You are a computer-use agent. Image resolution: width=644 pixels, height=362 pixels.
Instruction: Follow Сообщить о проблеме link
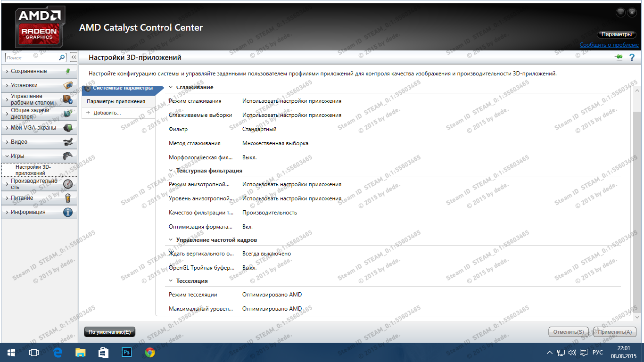(609, 45)
